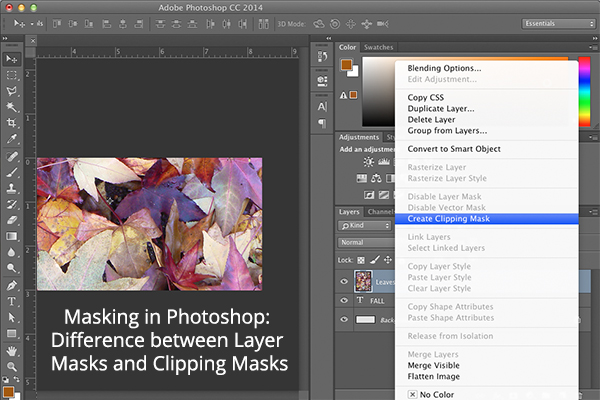Select the Horizontal Type tool

(x=11, y=302)
